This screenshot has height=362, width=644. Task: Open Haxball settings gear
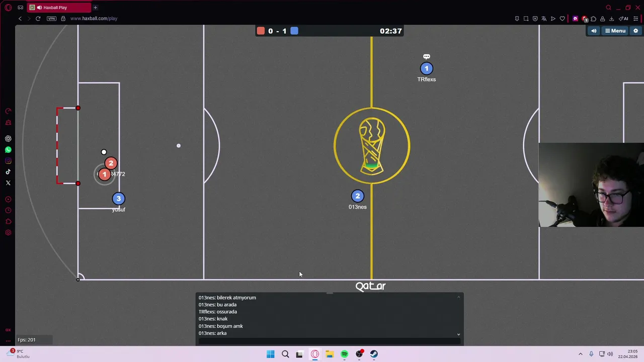pyautogui.click(x=635, y=31)
